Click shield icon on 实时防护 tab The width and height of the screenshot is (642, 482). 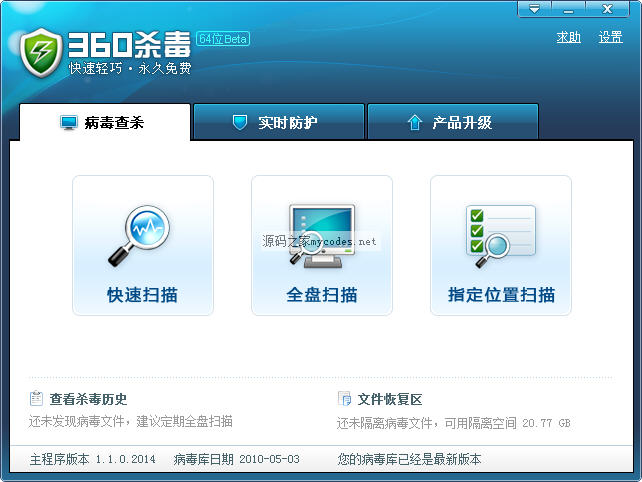pos(240,122)
